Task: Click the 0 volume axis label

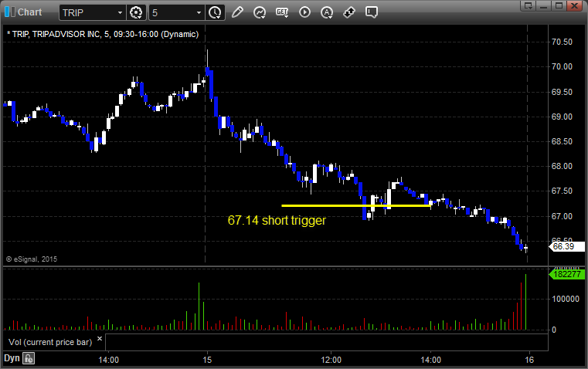Action: point(554,330)
